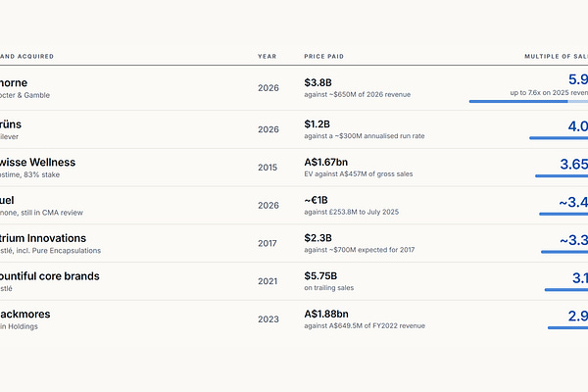
Task: Click 'against £253.8M to July 2025'
Action: click(x=352, y=212)
